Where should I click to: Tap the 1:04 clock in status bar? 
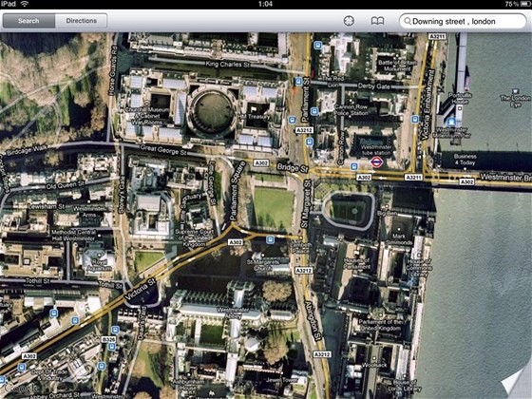click(265, 4)
